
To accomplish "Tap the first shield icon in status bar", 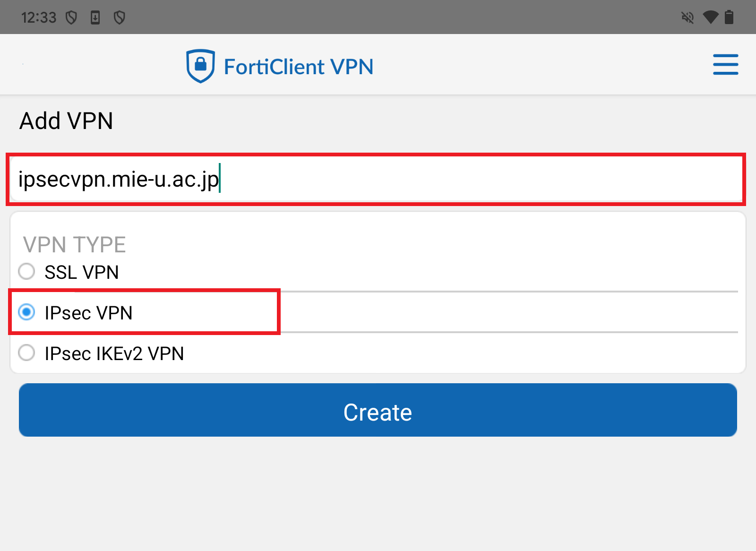I will coord(71,18).
